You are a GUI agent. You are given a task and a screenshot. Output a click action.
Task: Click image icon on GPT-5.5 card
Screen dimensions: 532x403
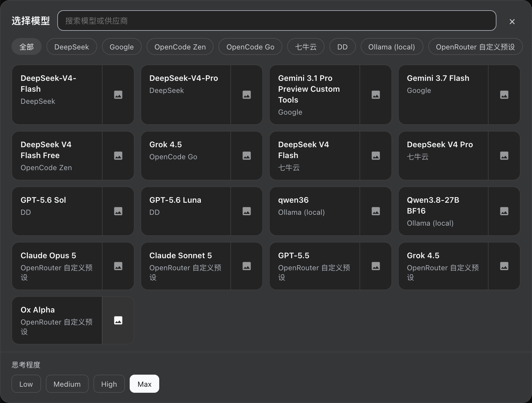[376, 266]
